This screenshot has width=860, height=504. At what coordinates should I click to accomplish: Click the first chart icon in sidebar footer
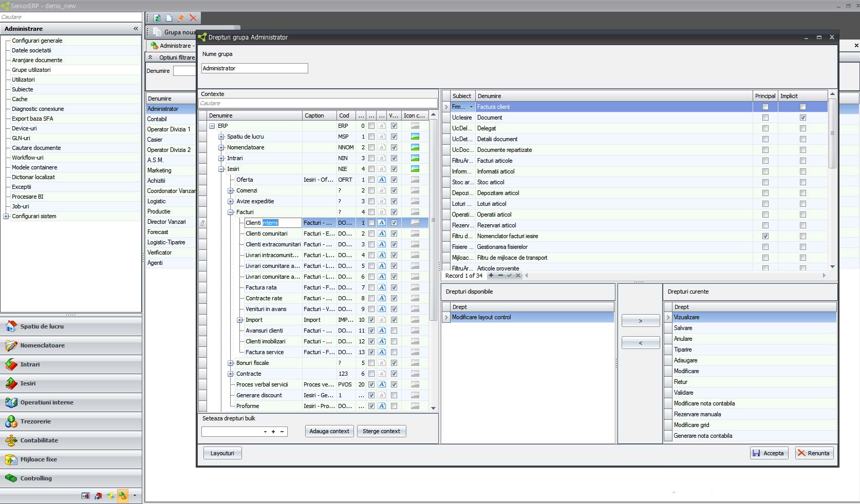click(x=86, y=496)
